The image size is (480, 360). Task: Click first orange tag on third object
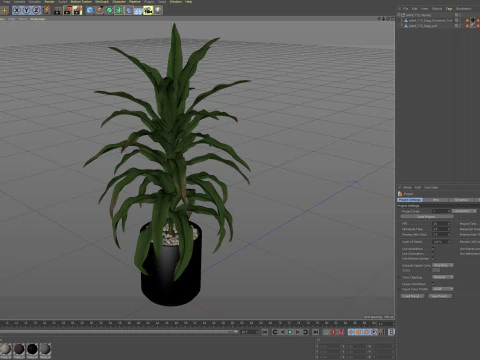coord(467,26)
